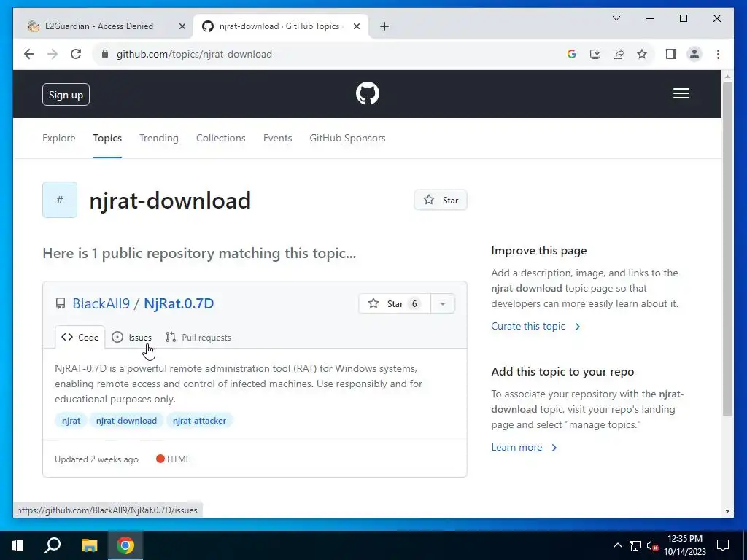Open the Trending page
Image resolution: width=747 pixels, height=560 pixels.
coord(158,138)
